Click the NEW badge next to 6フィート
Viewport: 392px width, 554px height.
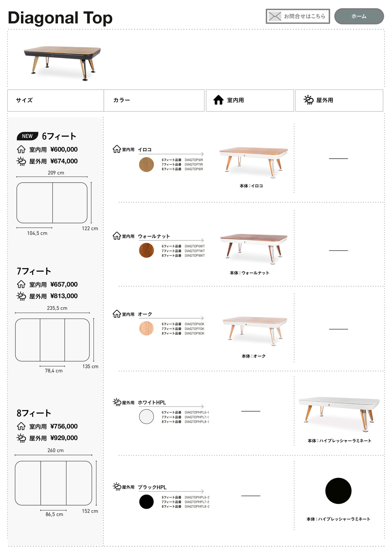pyautogui.click(x=27, y=136)
